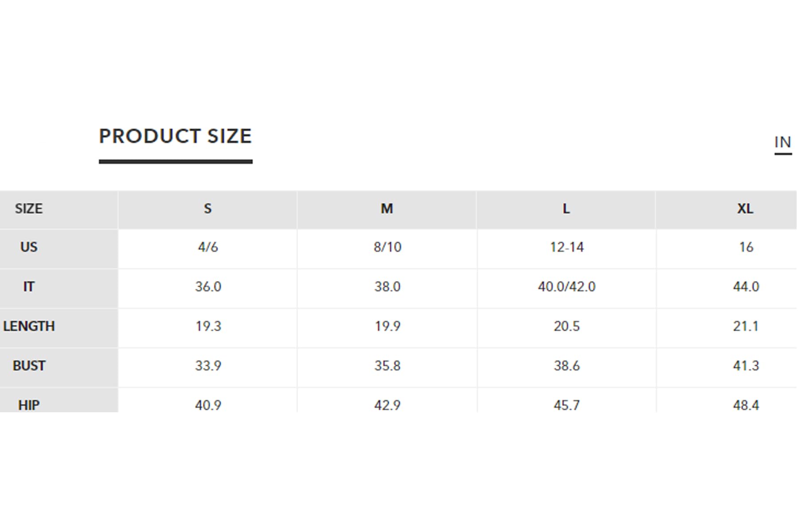Click the US 8/10 cell
The width and height of the screenshot is (798, 532).
(387, 247)
